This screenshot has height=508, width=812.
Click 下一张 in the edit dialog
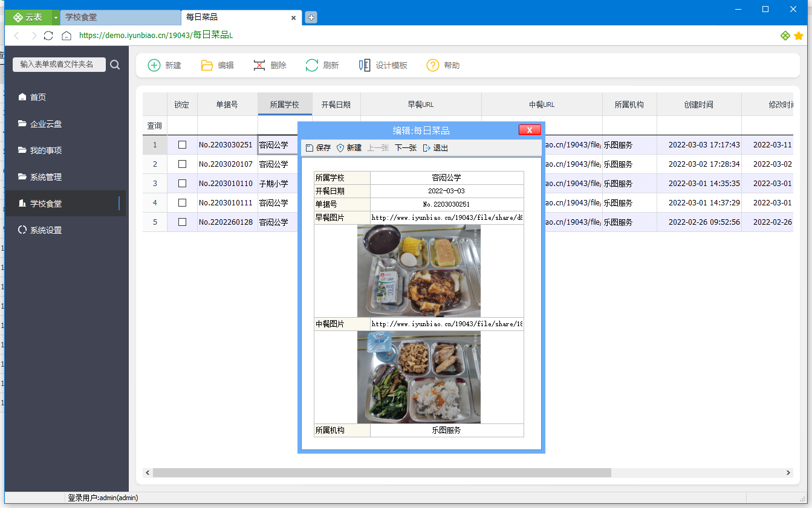pos(406,148)
